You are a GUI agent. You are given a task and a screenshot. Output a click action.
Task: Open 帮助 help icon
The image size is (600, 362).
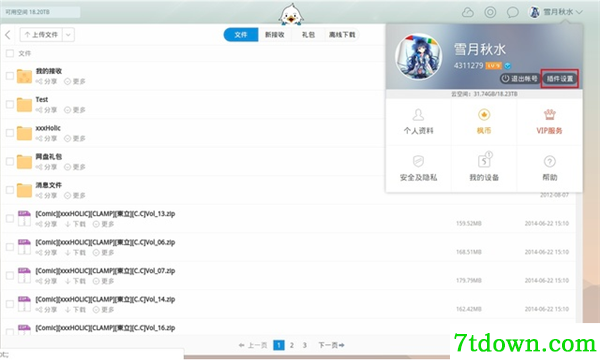pyautogui.click(x=550, y=161)
